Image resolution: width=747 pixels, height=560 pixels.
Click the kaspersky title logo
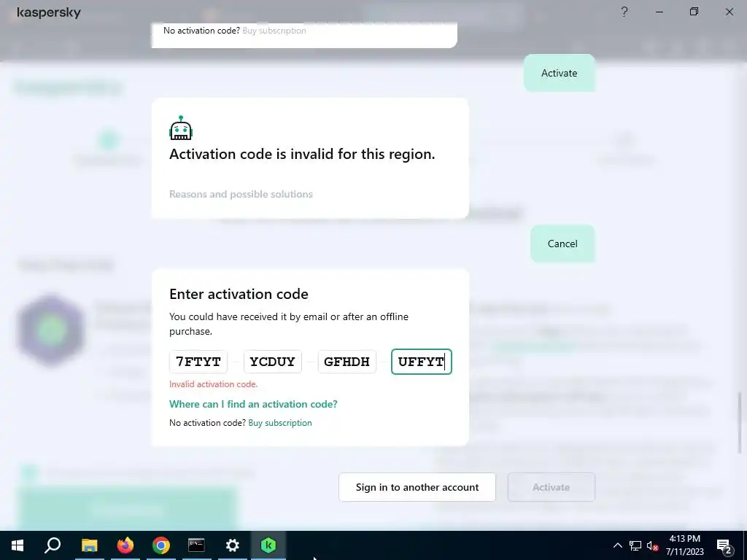tap(49, 12)
